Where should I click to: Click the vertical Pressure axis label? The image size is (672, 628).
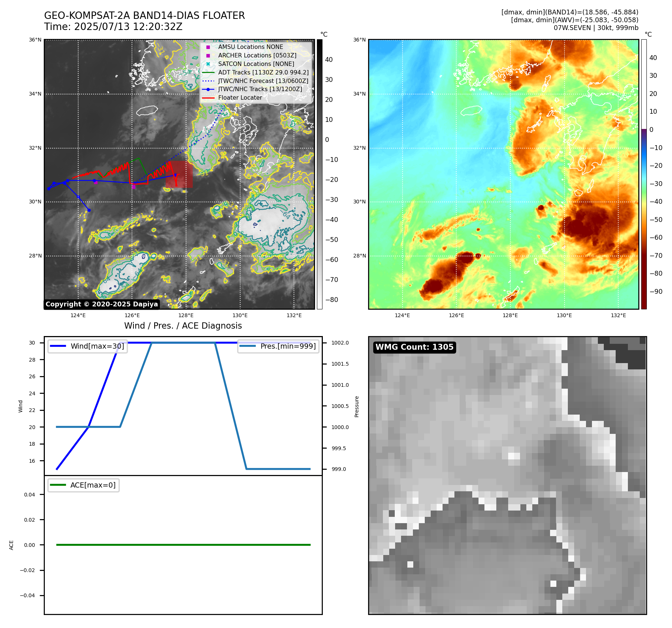pyautogui.click(x=357, y=406)
